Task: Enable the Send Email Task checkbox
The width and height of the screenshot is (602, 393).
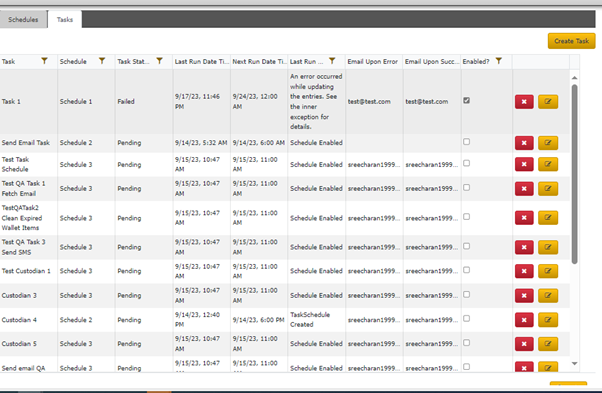Action: coord(466,142)
